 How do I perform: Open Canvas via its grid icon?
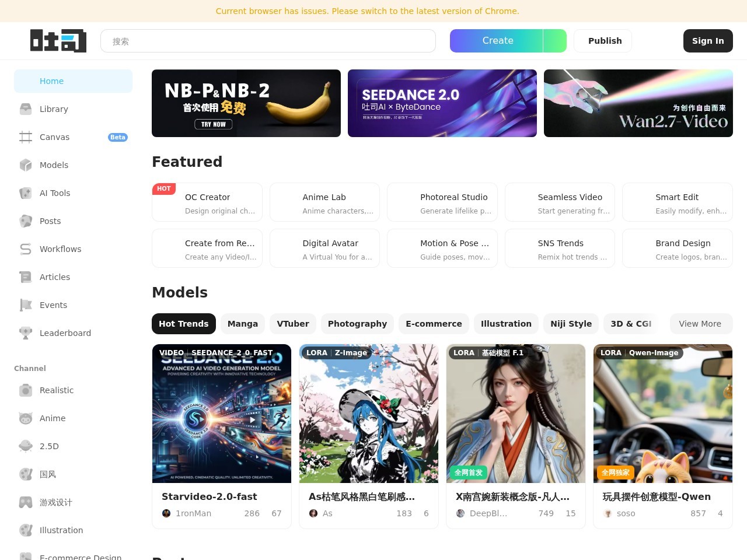click(x=26, y=137)
